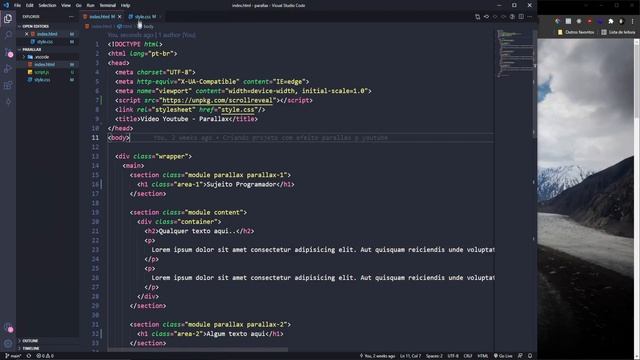This screenshot has width=640, height=360.
Task: Click the 'Sujeito Programador' heading text in code
Action: [242, 184]
